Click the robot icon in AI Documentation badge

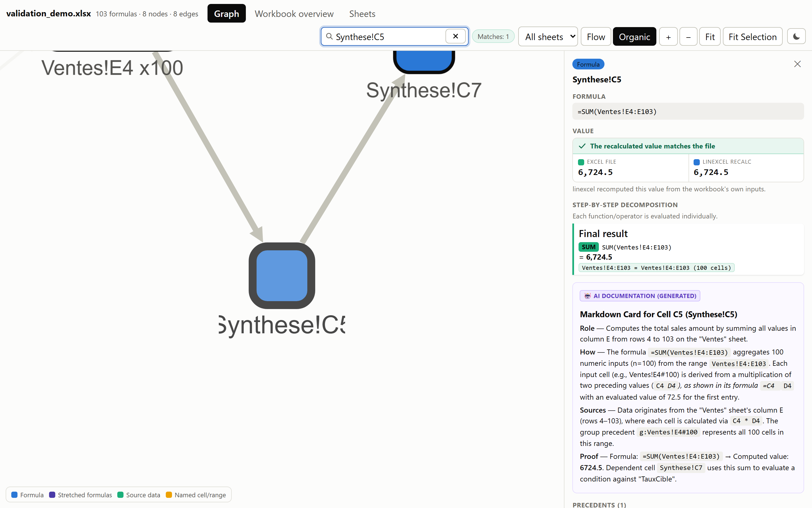(587, 296)
